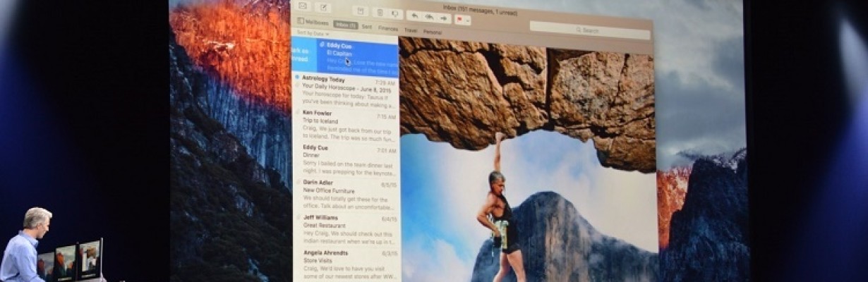Mark message as junk
This screenshot has width=868, height=282.
click(396, 13)
